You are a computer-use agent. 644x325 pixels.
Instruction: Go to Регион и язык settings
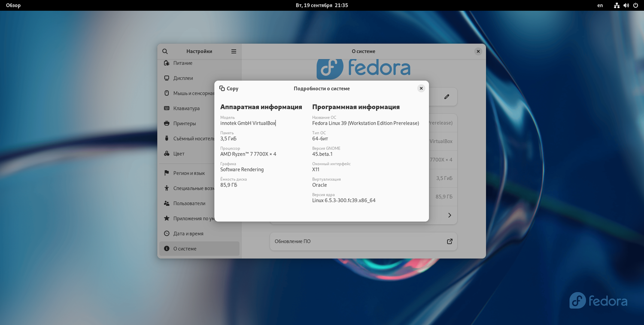click(199, 173)
